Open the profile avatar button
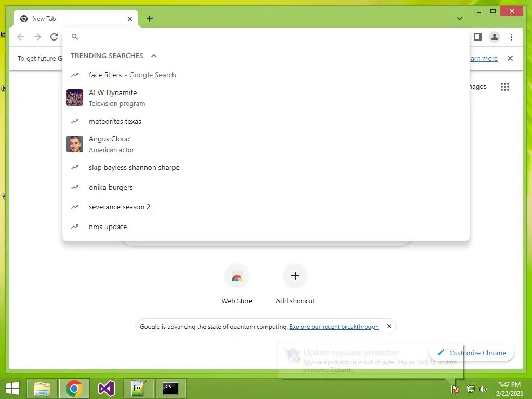Screen dimensions: 532x399 pyautogui.click(x=495, y=37)
